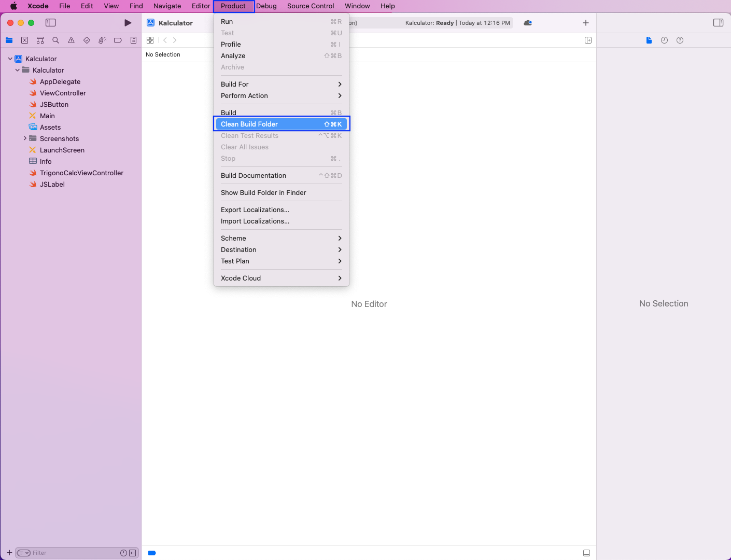731x560 pixels.
Task: Expand the Screenshots folder
Action: pyautogui.click(x=25, y=138)
